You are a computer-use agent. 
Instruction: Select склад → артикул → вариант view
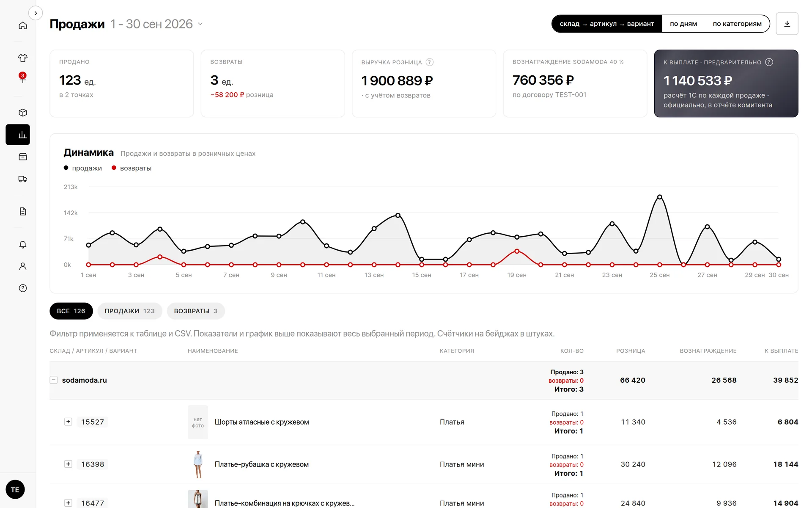click(607, 24)
